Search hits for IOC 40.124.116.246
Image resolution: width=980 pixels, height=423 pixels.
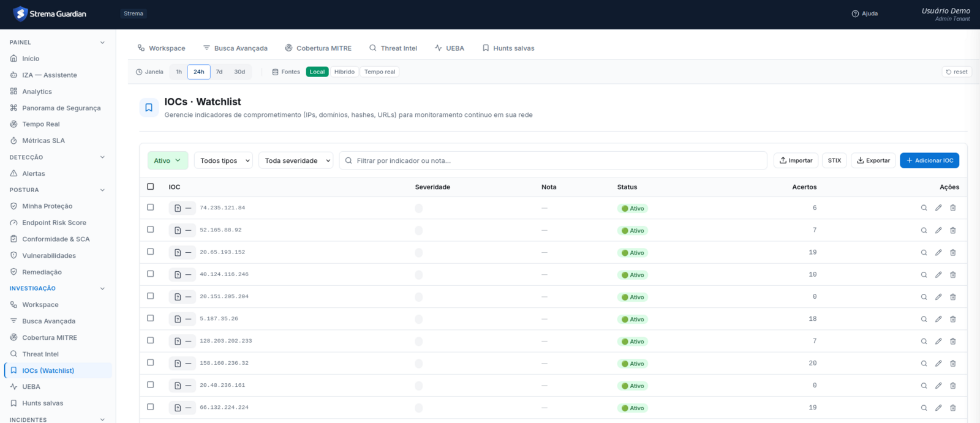coord(924,275)
